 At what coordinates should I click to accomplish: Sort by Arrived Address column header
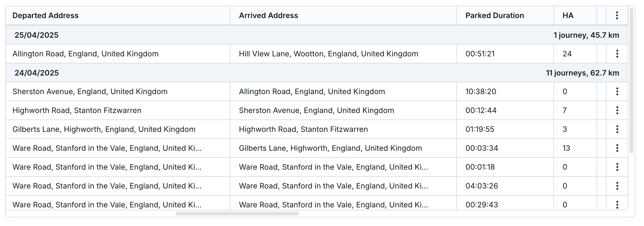(x=269, y=16)
